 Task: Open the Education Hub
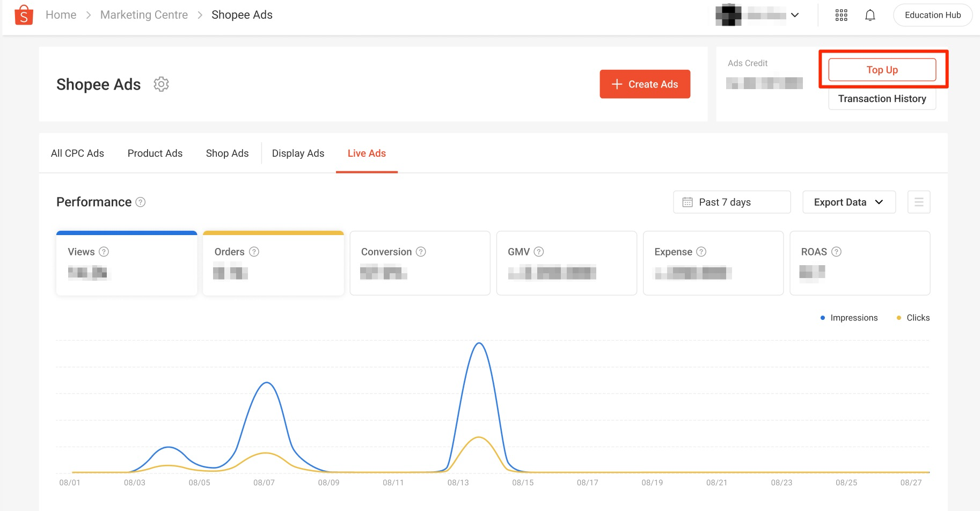[x=932, y=14]
